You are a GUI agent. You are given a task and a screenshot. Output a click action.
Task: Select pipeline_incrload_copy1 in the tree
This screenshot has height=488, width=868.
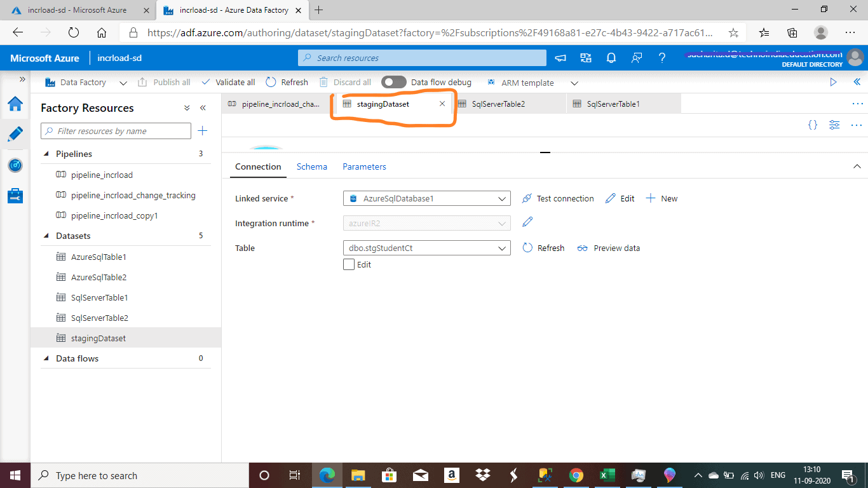pos(114,215)
